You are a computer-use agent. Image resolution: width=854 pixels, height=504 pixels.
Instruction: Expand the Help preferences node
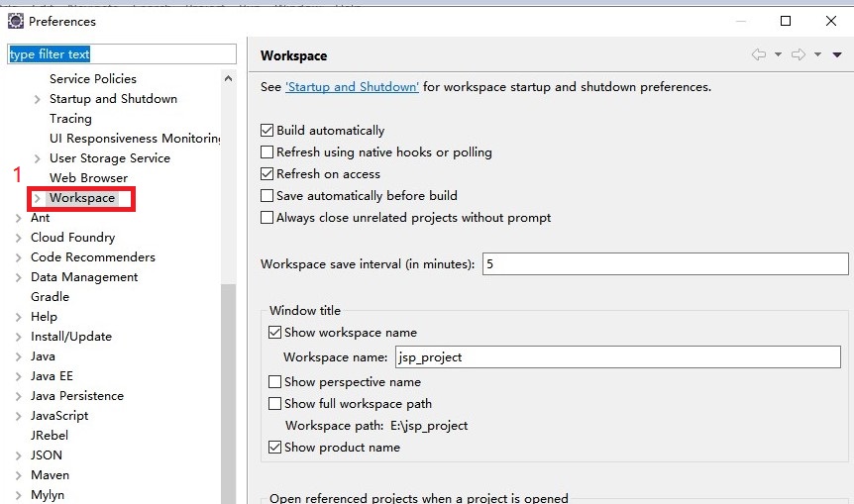point(19,317)
